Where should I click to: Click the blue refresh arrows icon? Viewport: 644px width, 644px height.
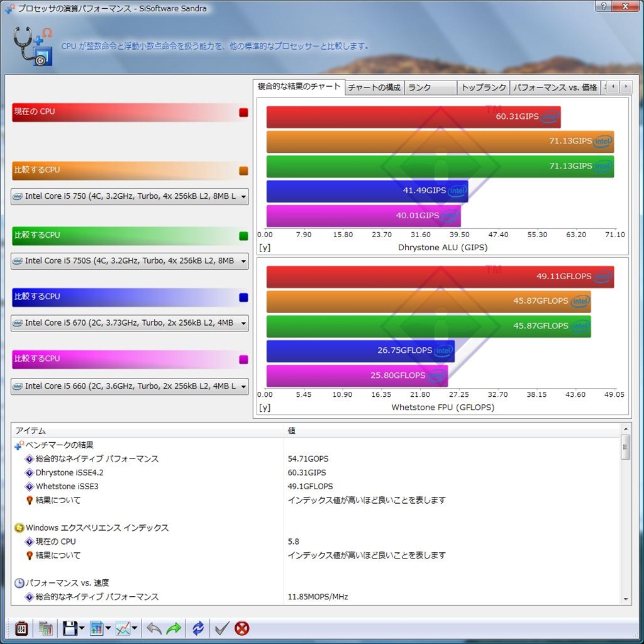tap(198, 628)
